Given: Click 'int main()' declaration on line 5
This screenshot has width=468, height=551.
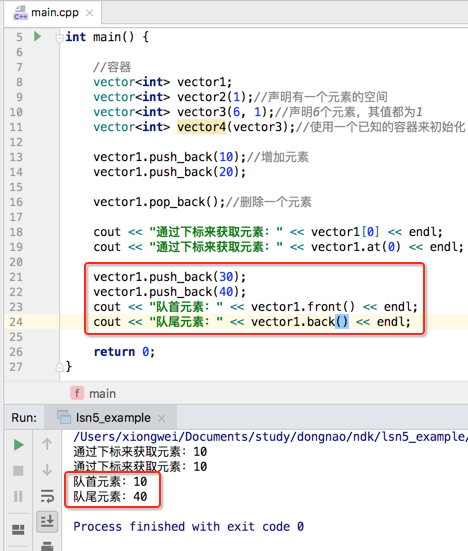Looking at the screenshot, I should pos(100,37).
